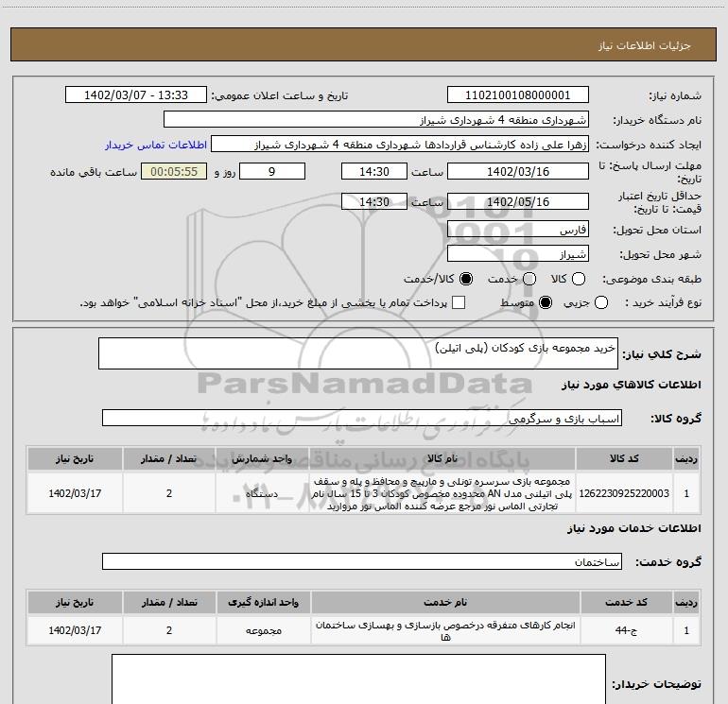Click the response deadline date 1402/03/16
The image size is (728, 704).
(x=517, y=171)
